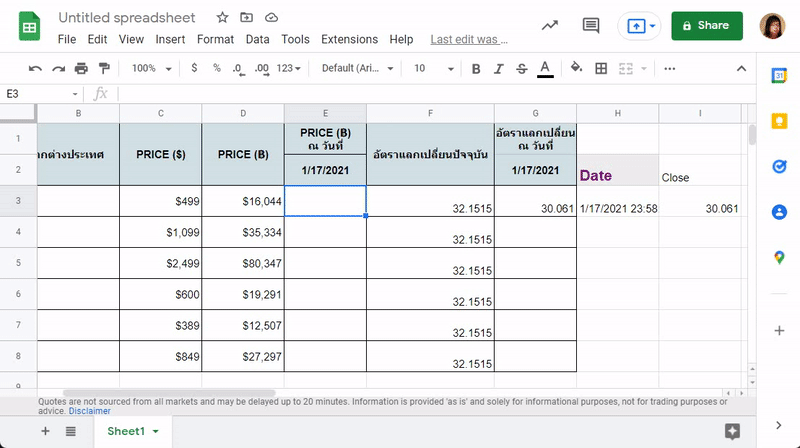This screenshot has width=800, height=448.
Task: Click the green Share button
Action: click(x=707, y=26)
